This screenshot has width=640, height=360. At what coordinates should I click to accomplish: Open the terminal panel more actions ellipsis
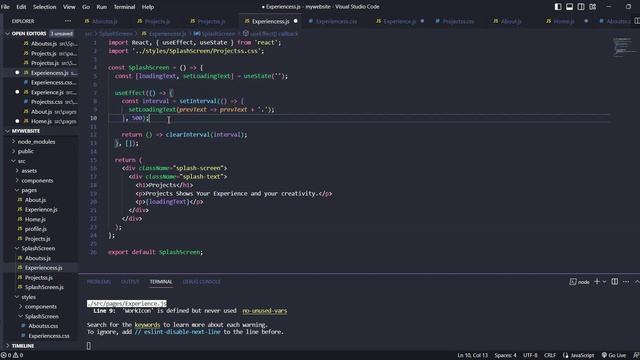pos(626,282)
